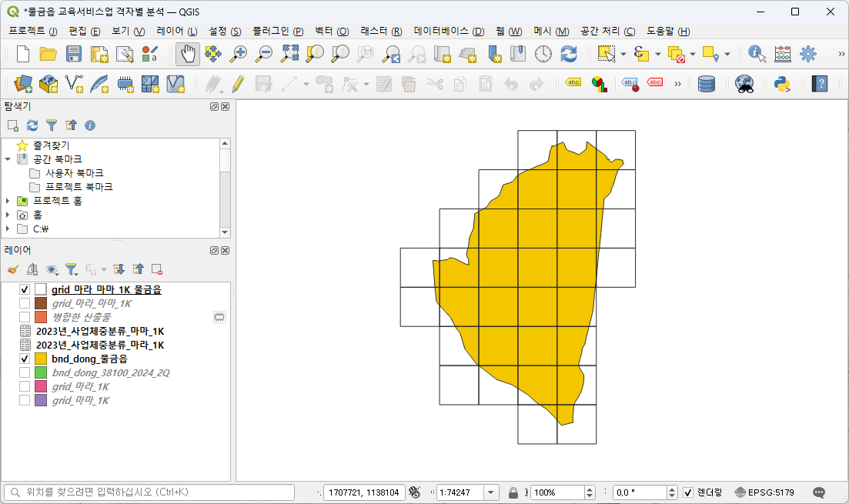Uncheck the grid_마라_마마_1K_물금읍 layer
This screenshot has height=504, width=849.
coord(25,289)
